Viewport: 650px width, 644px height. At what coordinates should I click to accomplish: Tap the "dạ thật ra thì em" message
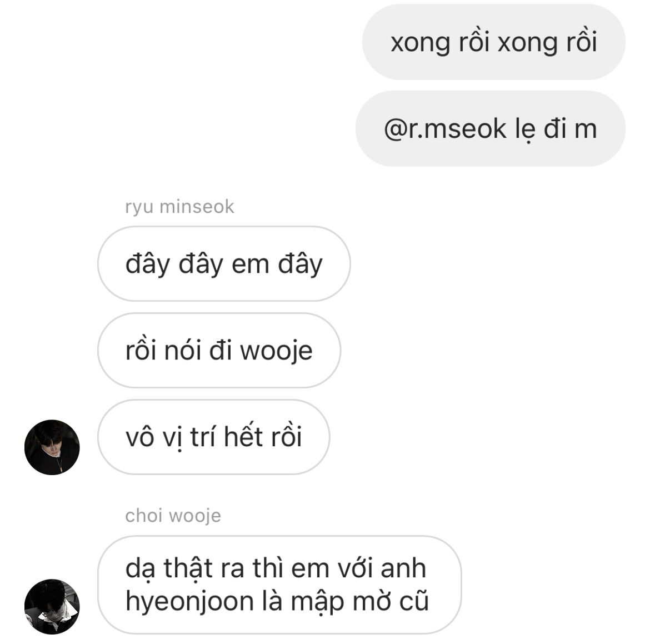(279, 585)
